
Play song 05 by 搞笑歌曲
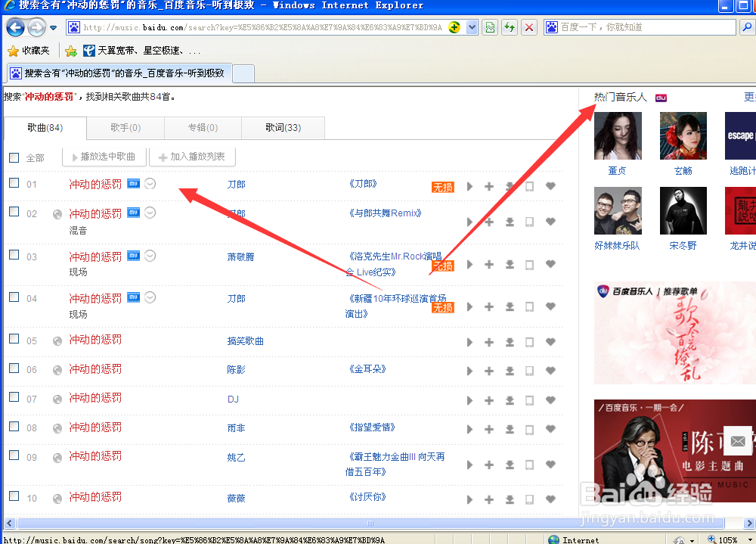(469, 342)
